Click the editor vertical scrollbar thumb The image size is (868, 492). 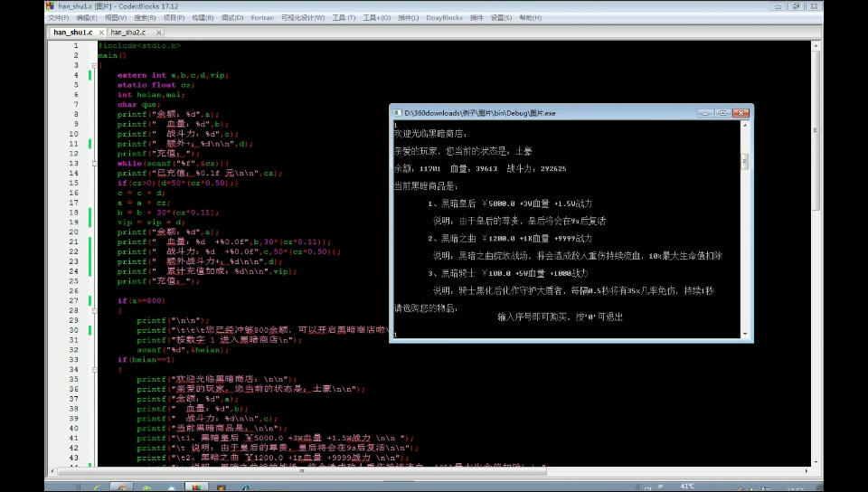pyautogui.click(x=816, y=130)
